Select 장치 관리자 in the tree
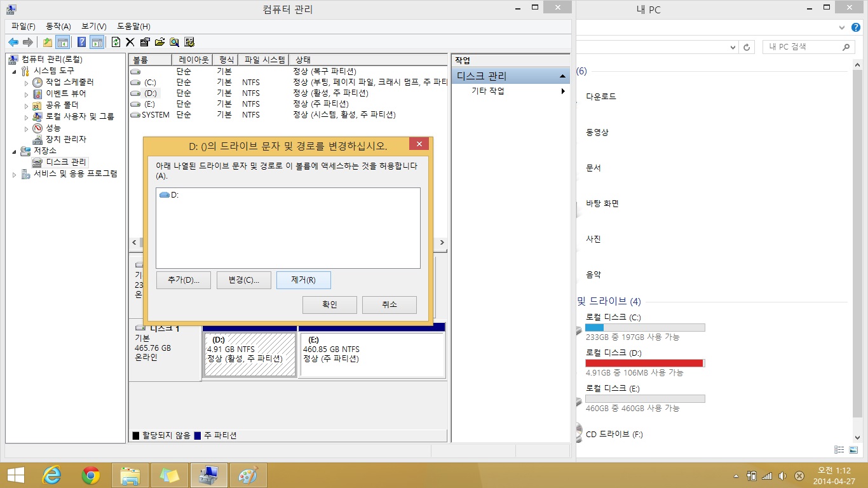Screen dimensions: 868x488 pos(65,139)
